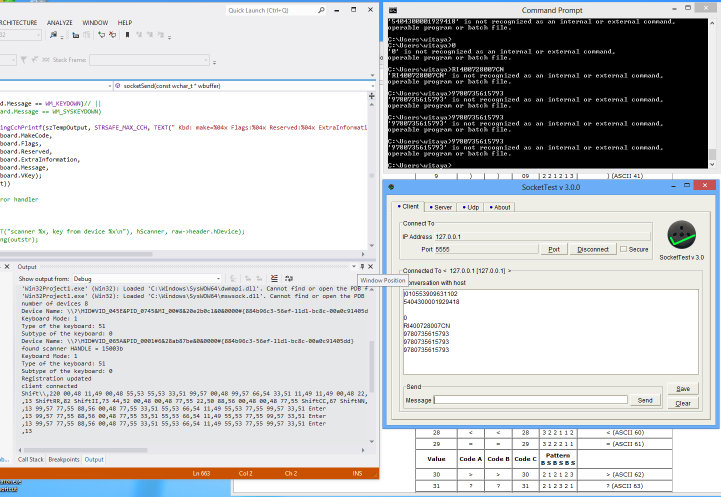Click the Message input field in SocketTest
The image size is (721, 497).
[531, 400]
